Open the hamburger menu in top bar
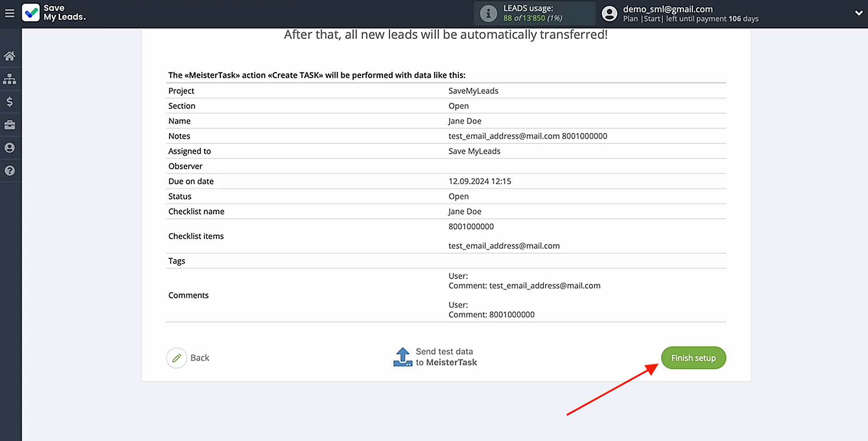The image size is (868, 441). pos(9,13)
